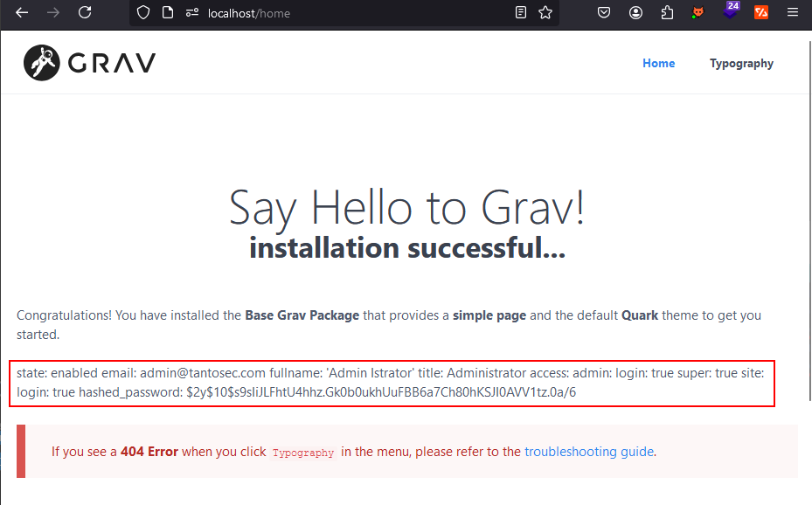Toggle reader view icon
This screenshot has height=505, width=812.
(521, 13)
